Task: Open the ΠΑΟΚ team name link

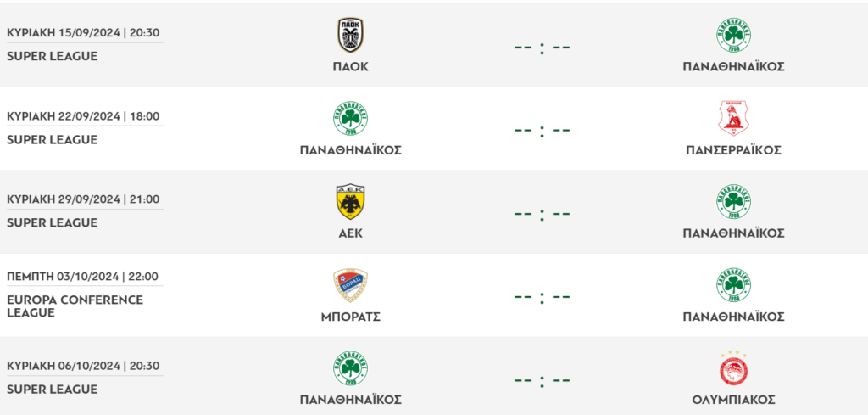Action: pos(350,67)
